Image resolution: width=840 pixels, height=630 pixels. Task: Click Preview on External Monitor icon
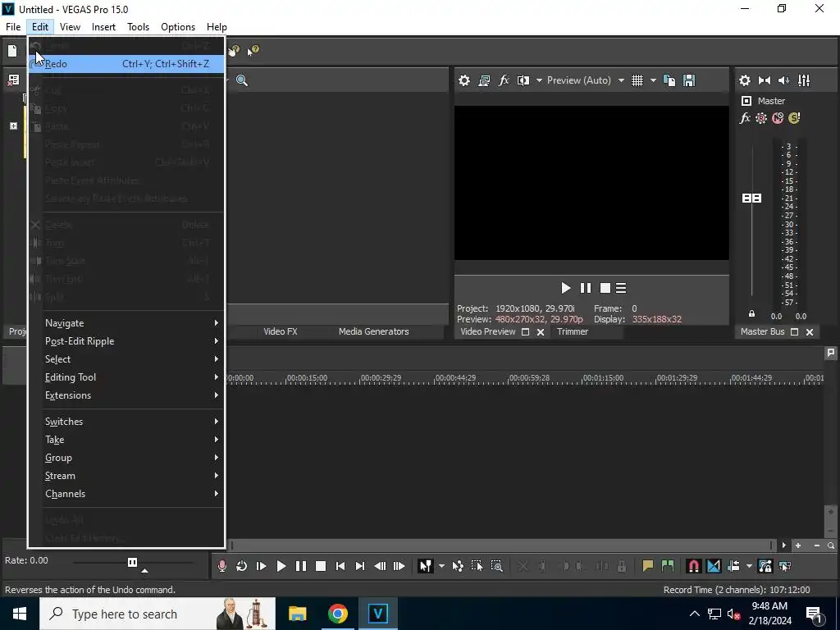pos(484,80)
